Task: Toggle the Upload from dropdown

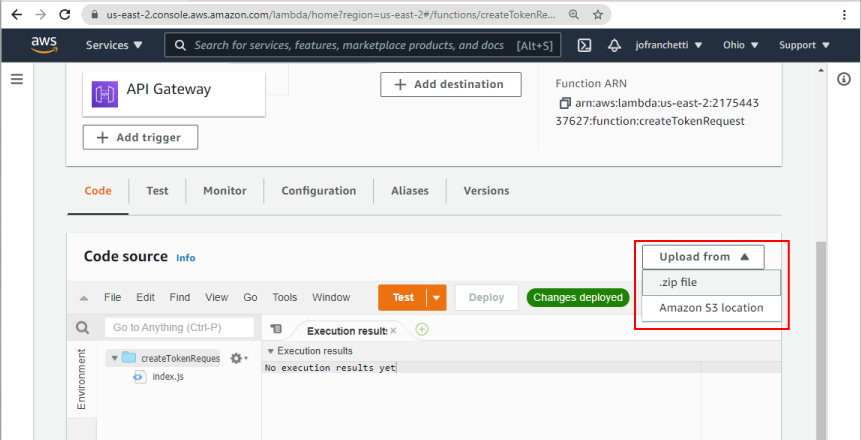Action: (x=703, y=257)
